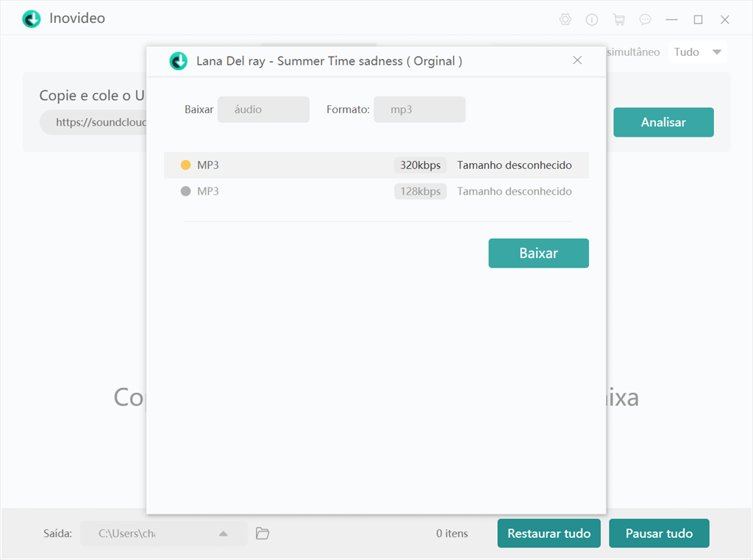Click the Analisar button
The height and width of the screenshot is (560, 753).
tap(663, 123)
